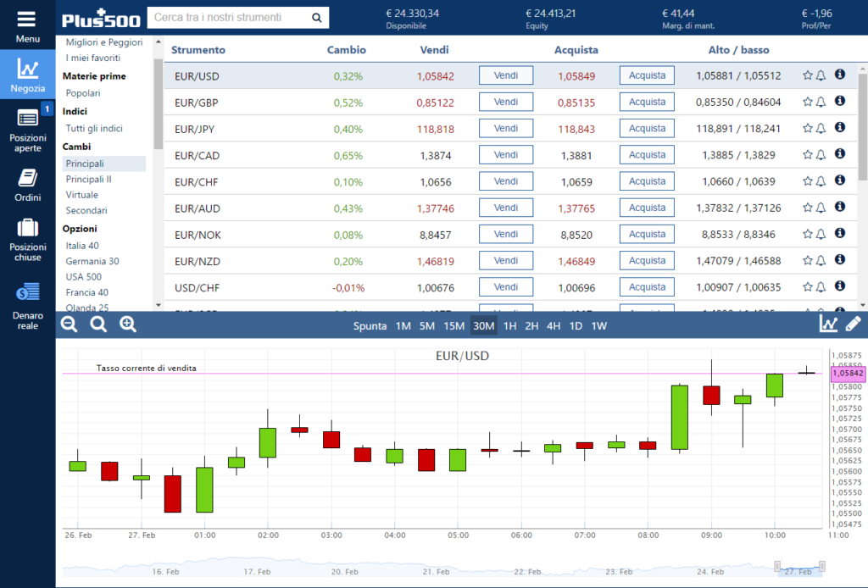Show EUR/USD instrument info icon
The height and width of the screenshot is (588, 868).
840,74
